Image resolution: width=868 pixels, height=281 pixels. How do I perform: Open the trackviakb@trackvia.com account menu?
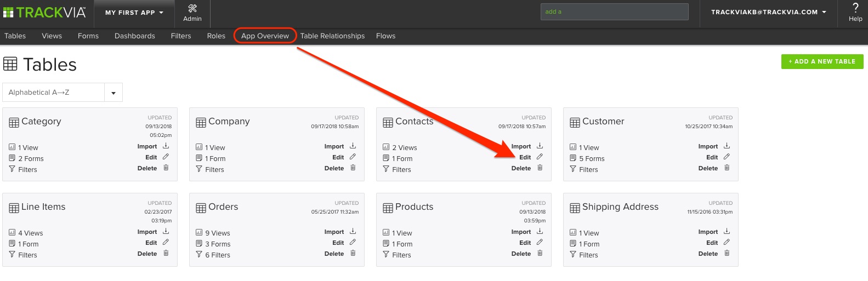(x=768, y=12)
